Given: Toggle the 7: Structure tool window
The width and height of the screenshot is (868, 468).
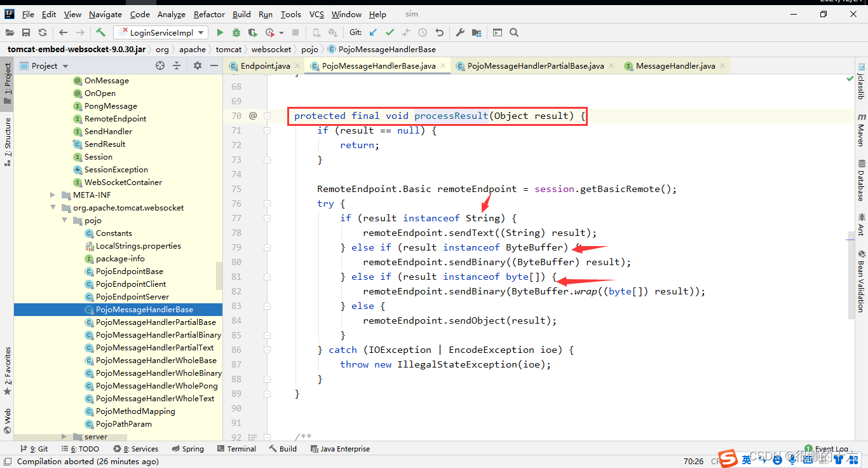Looking at the screenshot, I should point(7,141).
